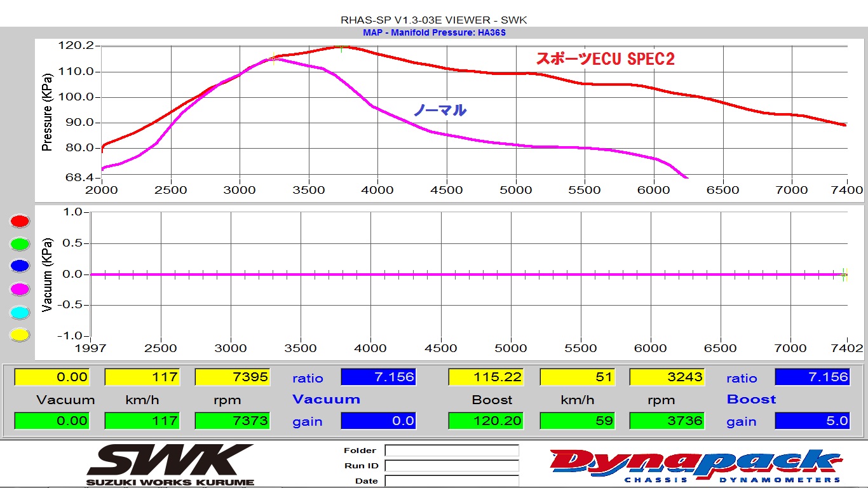This screenshot has height=488, width=868.
Task: Click the ノーマル curve label
Action: click(x=440, y=111)
